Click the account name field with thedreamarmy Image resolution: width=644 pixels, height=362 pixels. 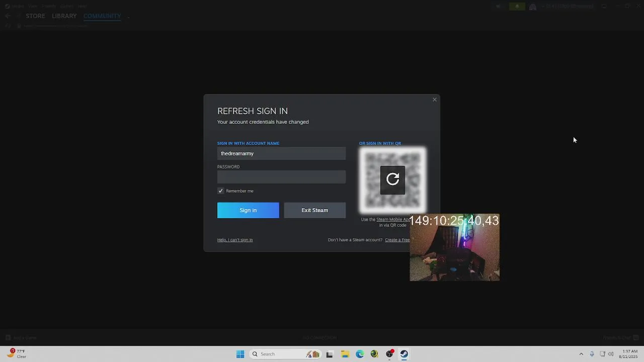(x=281, y=153)
